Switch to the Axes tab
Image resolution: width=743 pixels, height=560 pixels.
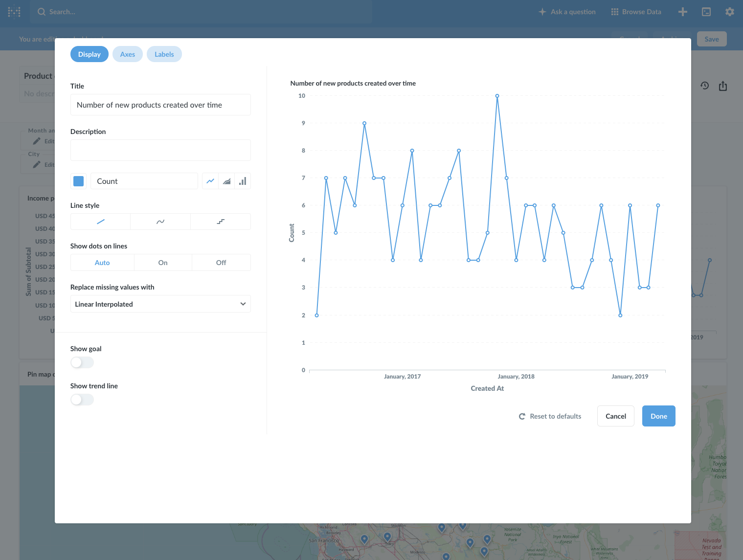coord(127,54)
